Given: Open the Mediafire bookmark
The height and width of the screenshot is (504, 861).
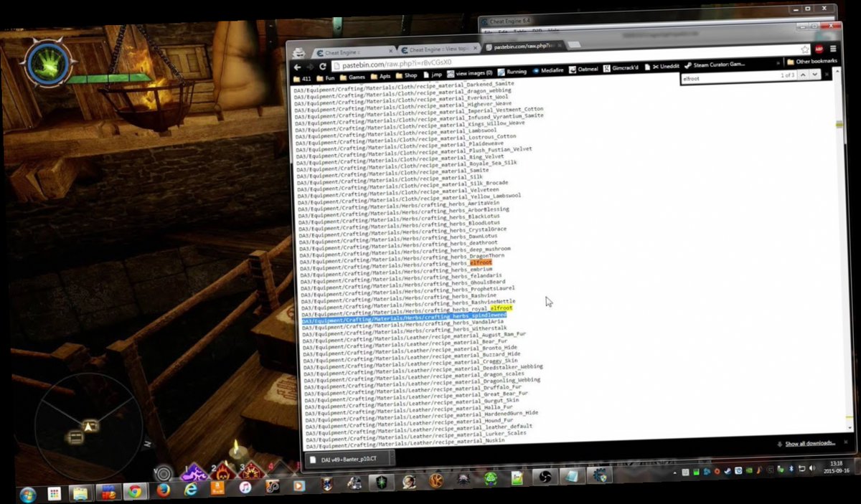Looking at the screenshot, I should pos(548,71).
